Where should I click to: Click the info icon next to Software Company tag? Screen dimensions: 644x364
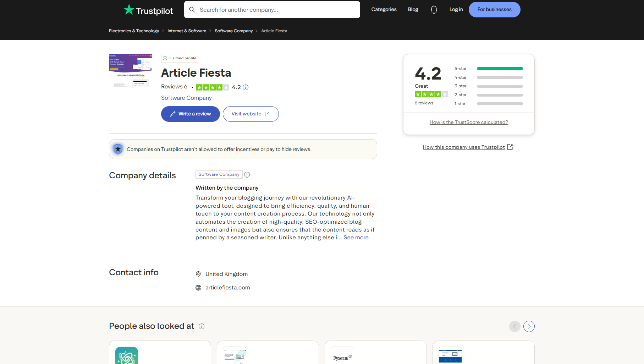click(x=247, y=174)
